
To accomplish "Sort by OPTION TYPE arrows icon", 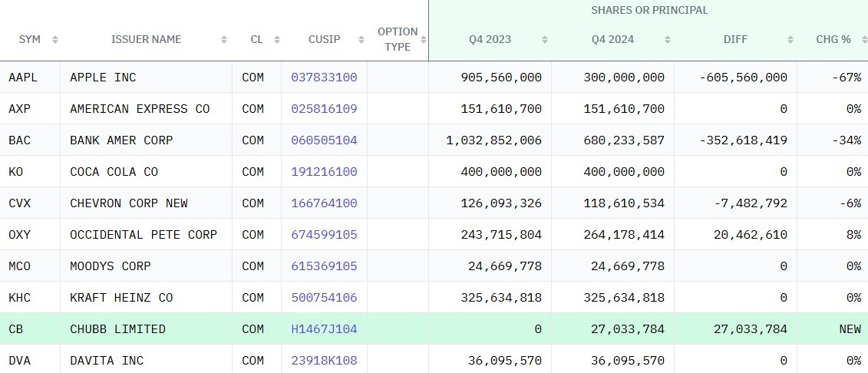I will pos(424,40).
